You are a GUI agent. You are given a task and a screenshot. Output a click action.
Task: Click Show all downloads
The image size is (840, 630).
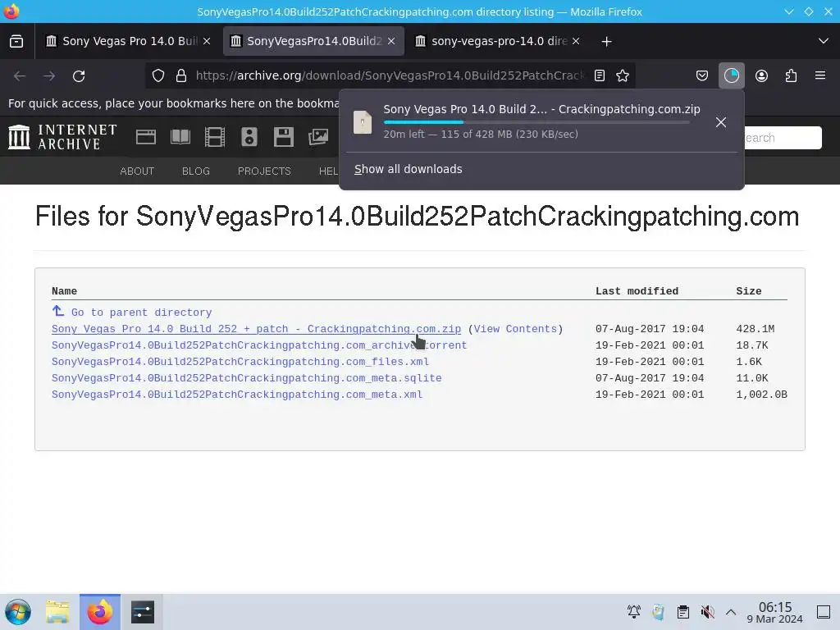click(x=409, y=169)
